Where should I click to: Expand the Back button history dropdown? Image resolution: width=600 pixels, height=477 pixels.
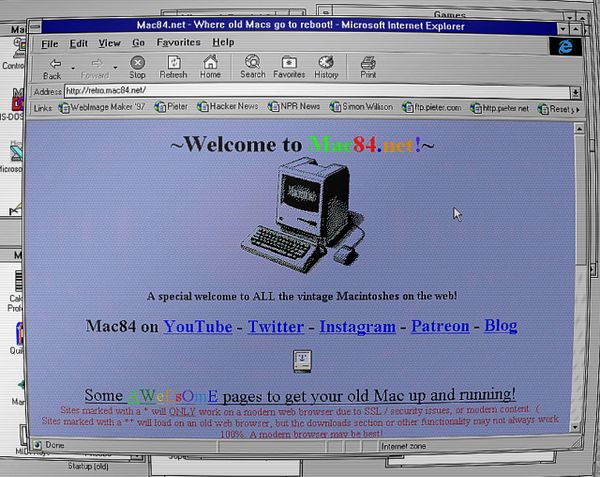click(x=73, y=69)
